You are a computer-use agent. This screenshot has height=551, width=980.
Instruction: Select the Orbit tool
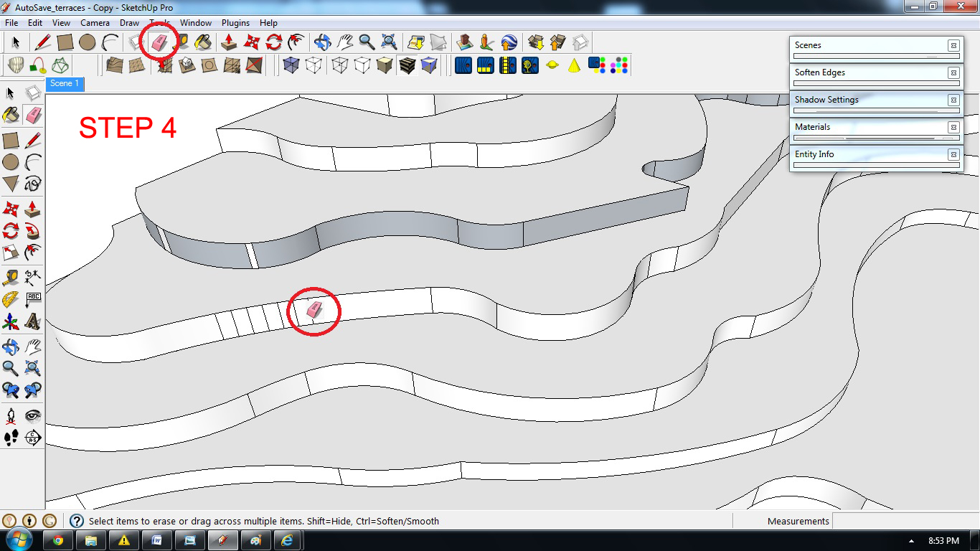pos(321,42)
